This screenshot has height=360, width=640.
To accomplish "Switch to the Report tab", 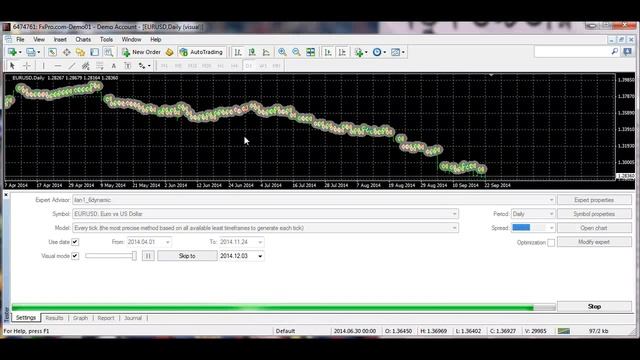I will pyautogui.click(x=106, y=318).
